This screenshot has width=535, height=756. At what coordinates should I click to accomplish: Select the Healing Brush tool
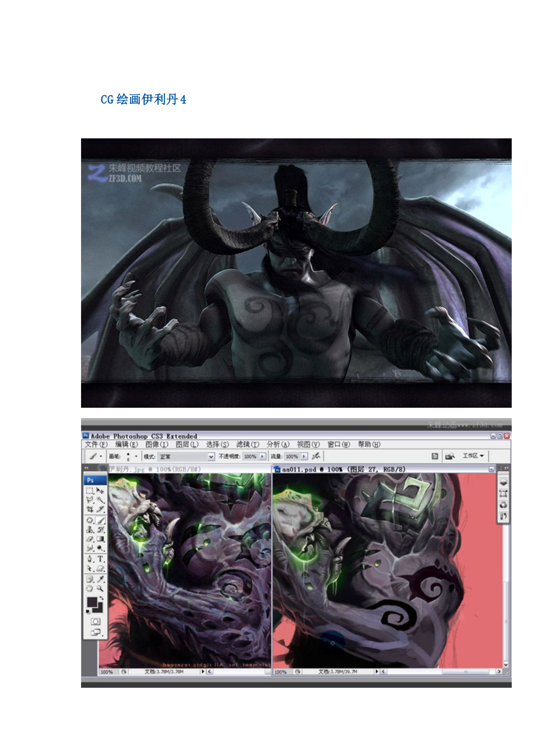[90, 520]
